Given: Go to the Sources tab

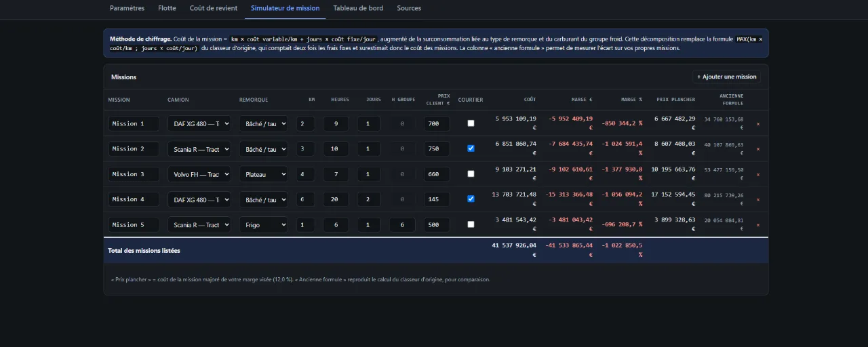Looking at the screenshot, I should click(409, 8).
